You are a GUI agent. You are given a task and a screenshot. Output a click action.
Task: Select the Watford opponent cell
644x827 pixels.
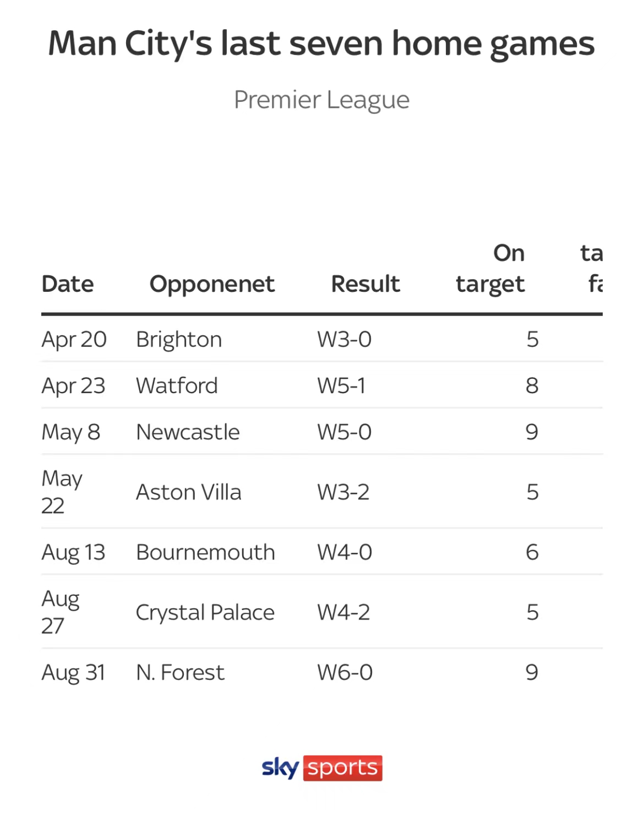[177, 385]
